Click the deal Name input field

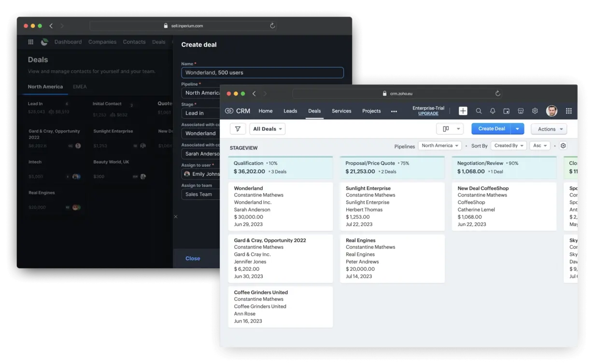pyautogui.click(x=262, y=73)
